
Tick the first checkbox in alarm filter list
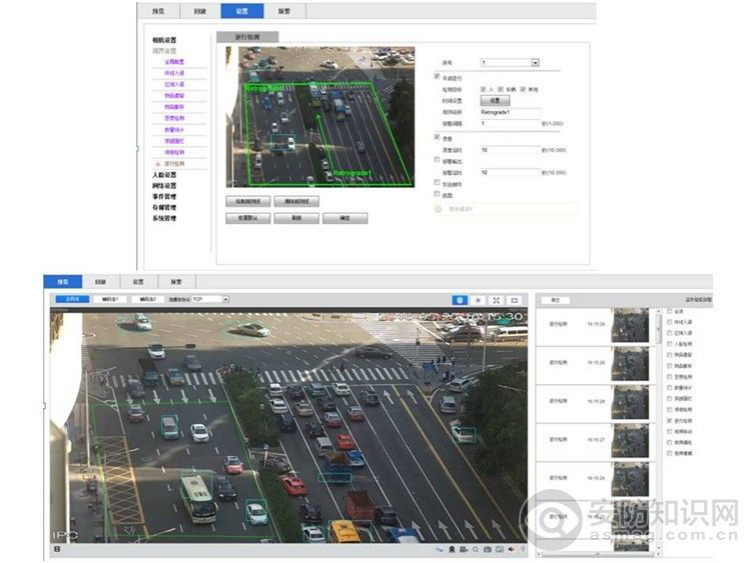pyautogui.click(x=670, y=312)
